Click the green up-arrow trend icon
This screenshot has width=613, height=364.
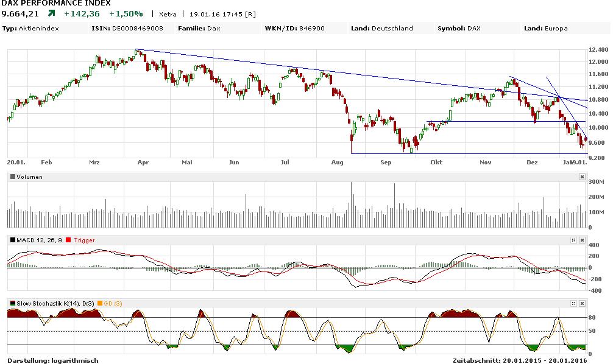point(51,13)
